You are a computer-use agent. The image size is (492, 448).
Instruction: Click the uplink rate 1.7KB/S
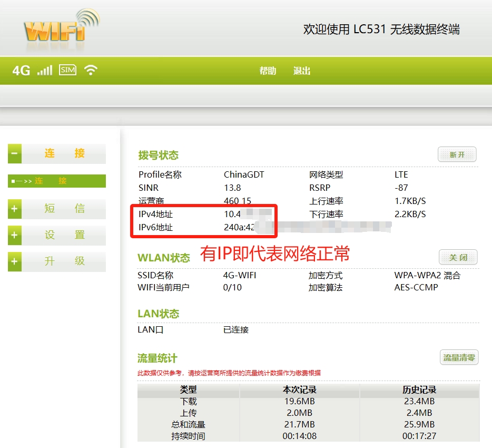(410, 201)
